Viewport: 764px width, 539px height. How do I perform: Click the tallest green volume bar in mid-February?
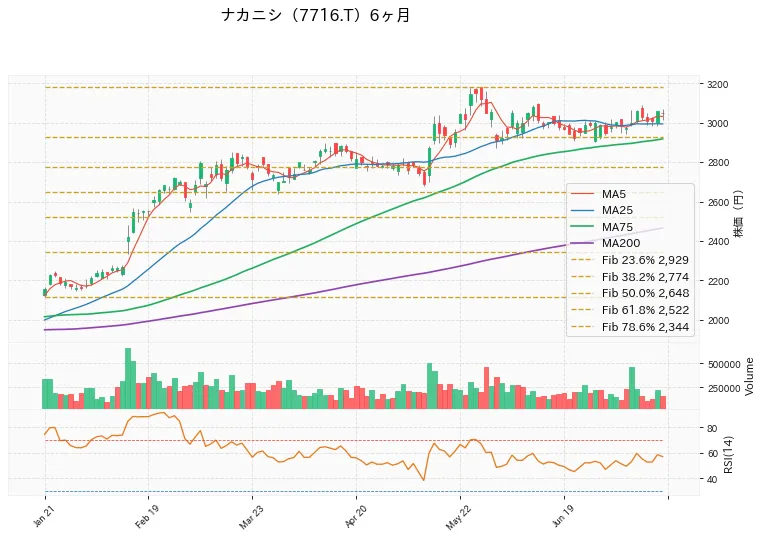point(128,378)
